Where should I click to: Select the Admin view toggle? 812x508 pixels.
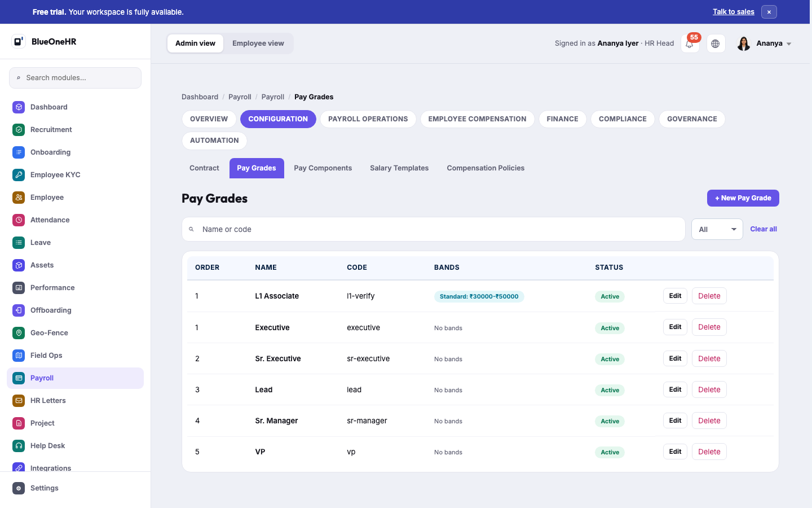pyautogui.click(x=195, y=43)
